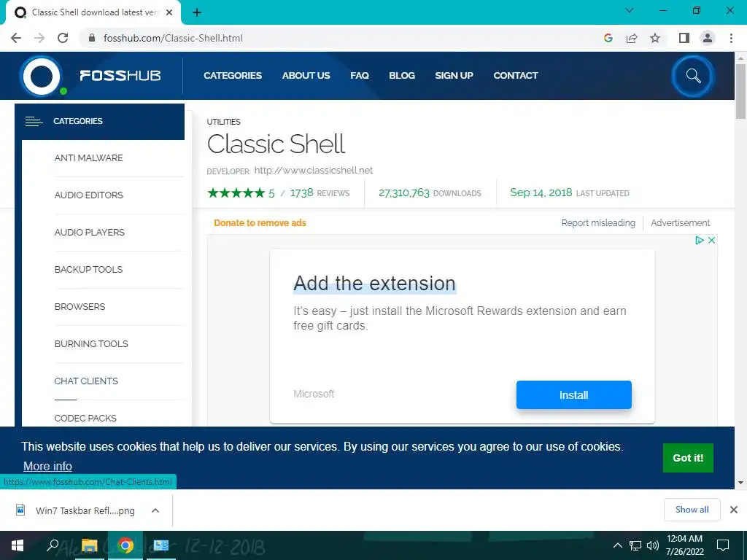Click the browser back arrow
The image size is (747, 560).
point(16,38)
